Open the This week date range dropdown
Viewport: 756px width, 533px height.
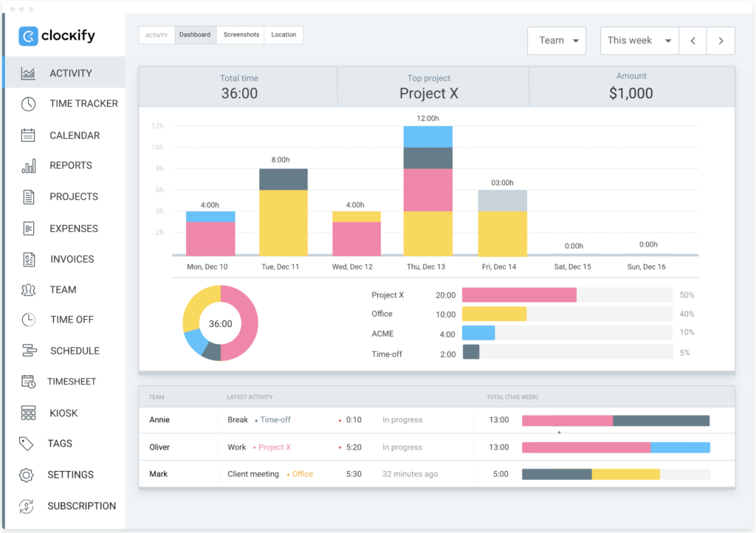tap(639, 41)
